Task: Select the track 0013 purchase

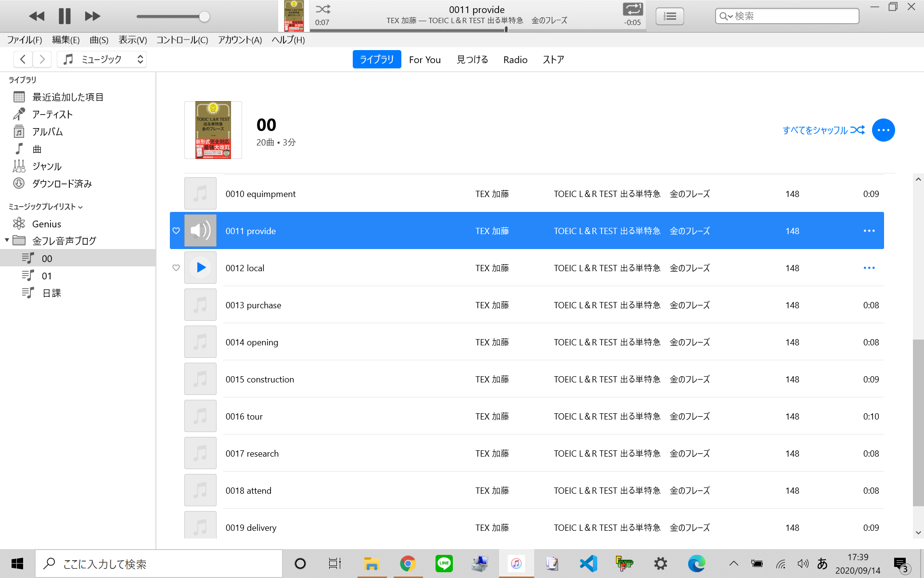Action: 527,305
